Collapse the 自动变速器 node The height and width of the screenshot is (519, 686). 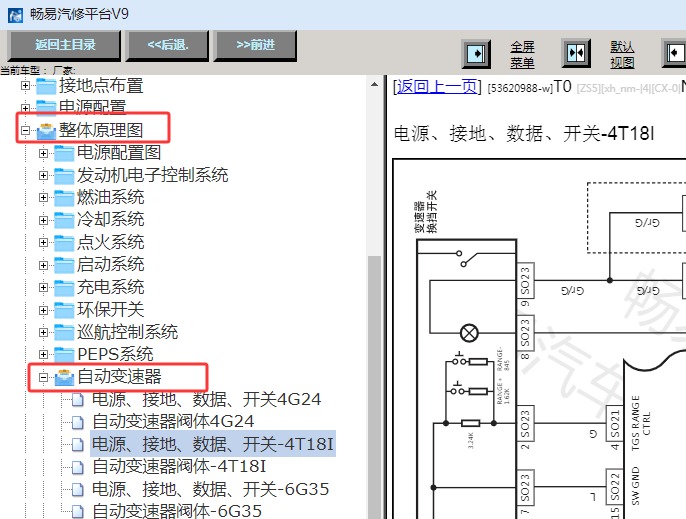[43, 377]
